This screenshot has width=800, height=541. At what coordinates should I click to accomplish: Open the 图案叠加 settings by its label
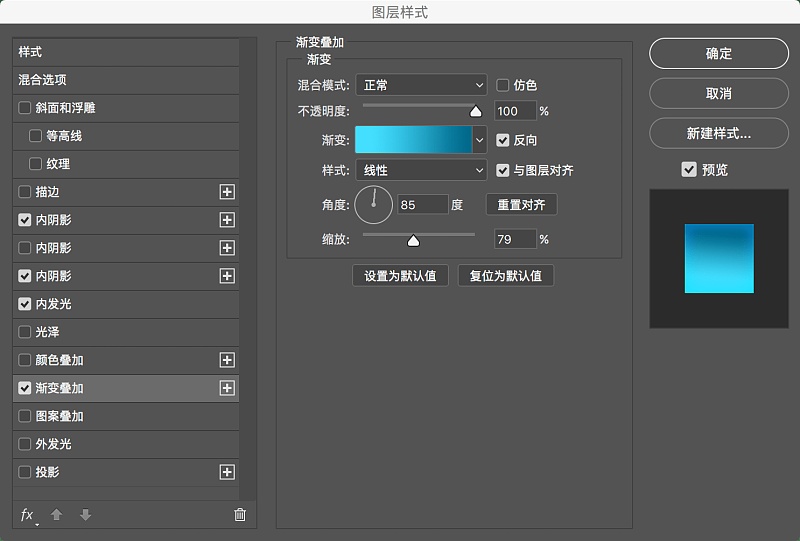pos(60,416)
